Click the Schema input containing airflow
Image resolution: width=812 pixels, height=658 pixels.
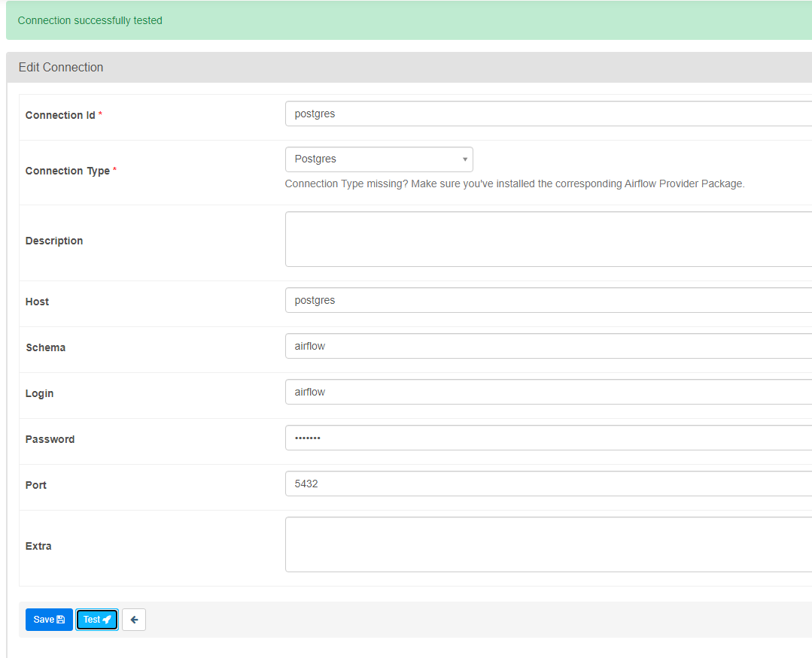click(x=548, y=346)
